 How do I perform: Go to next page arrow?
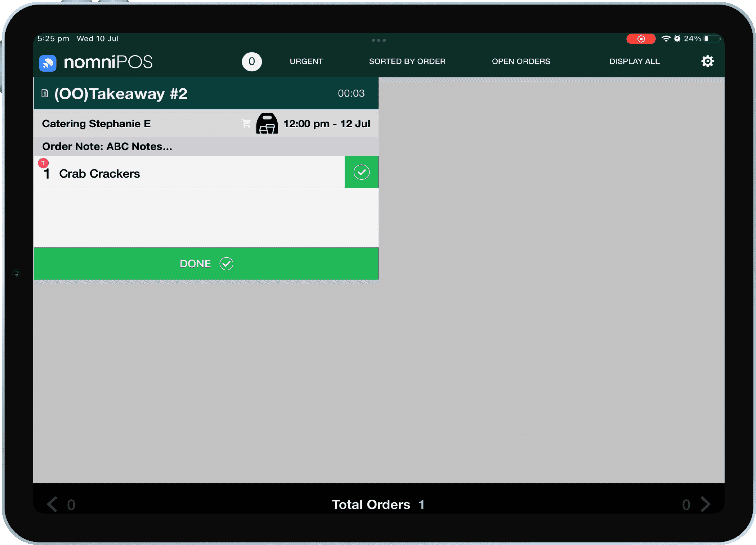706,504
